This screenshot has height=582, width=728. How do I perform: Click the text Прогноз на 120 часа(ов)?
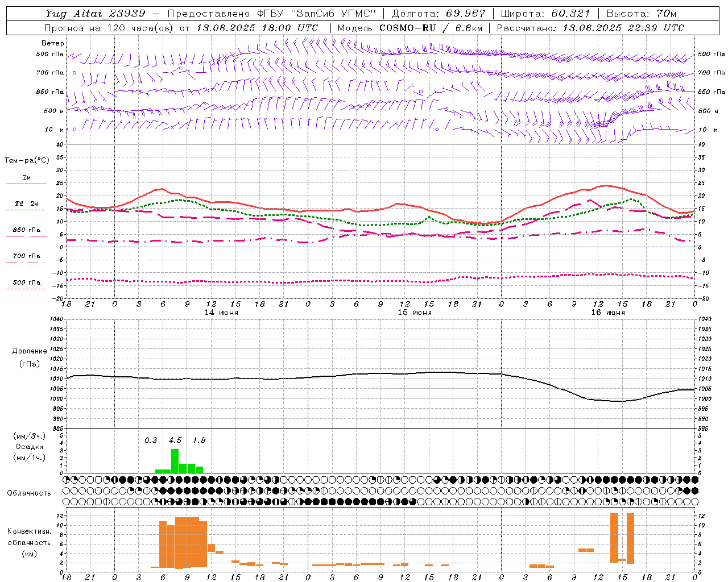click(110, 28)
